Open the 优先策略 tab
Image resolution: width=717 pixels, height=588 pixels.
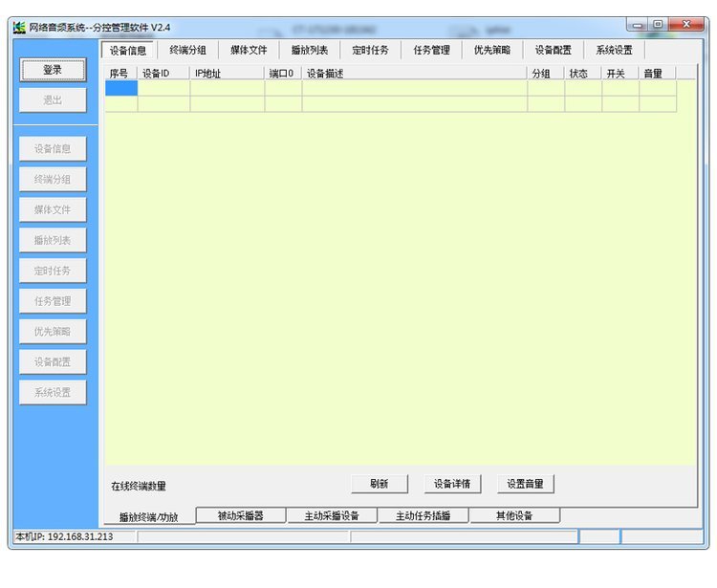pyautogui.click(x=491, y=50)
